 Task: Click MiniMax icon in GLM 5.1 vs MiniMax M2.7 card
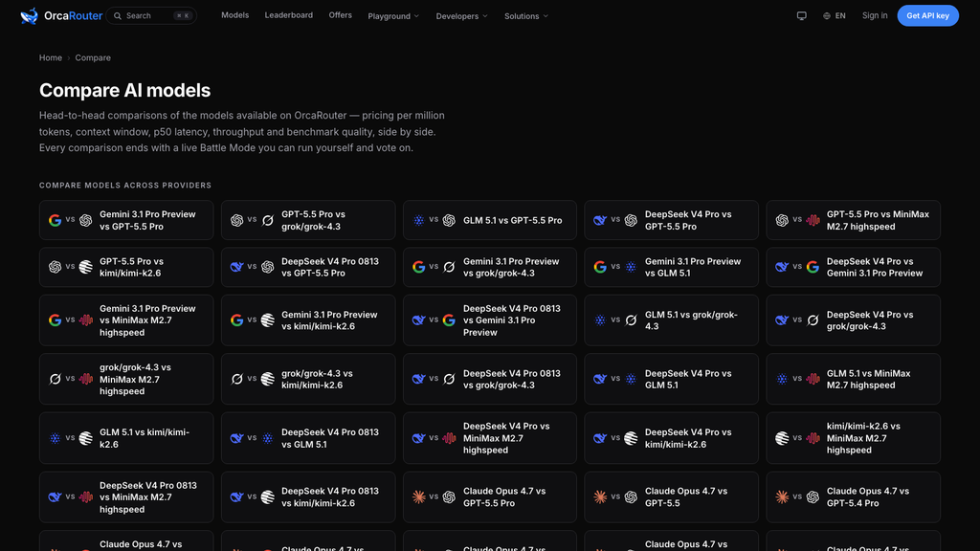[813, 379]
